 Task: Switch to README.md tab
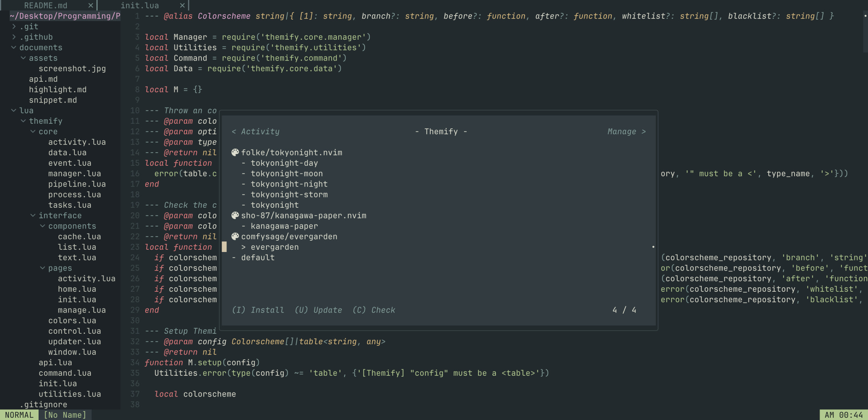click(45, 5)
